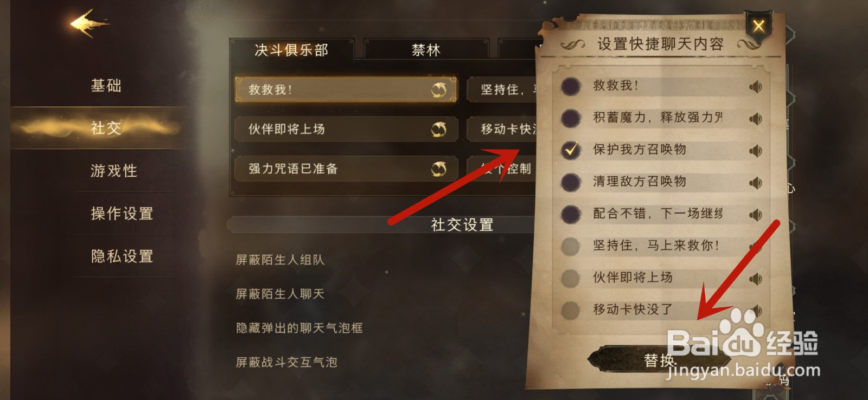Play speaker icon for 积蓄魔力 phrase
Image resolution: width=868 pixels, height=400 pixels.
click(x=755, y=119)
